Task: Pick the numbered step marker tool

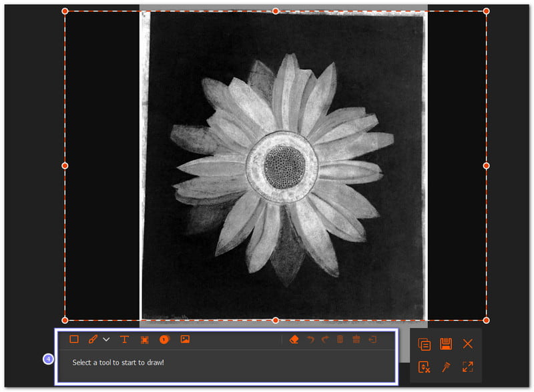Action: pyautogui.click(x=164, y=339)
